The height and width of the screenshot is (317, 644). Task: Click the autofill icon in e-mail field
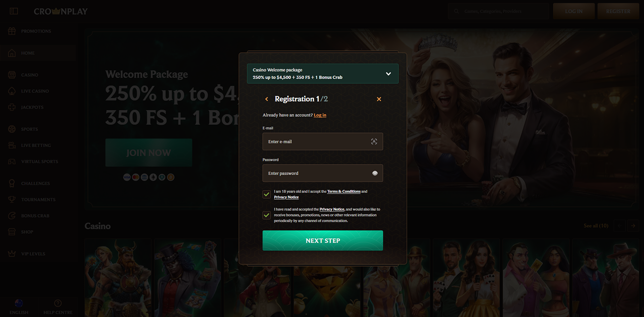click(374, 142)
